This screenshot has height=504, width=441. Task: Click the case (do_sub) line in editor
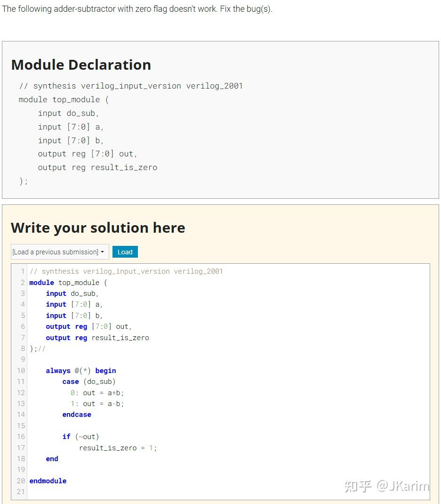pos(89,382)
